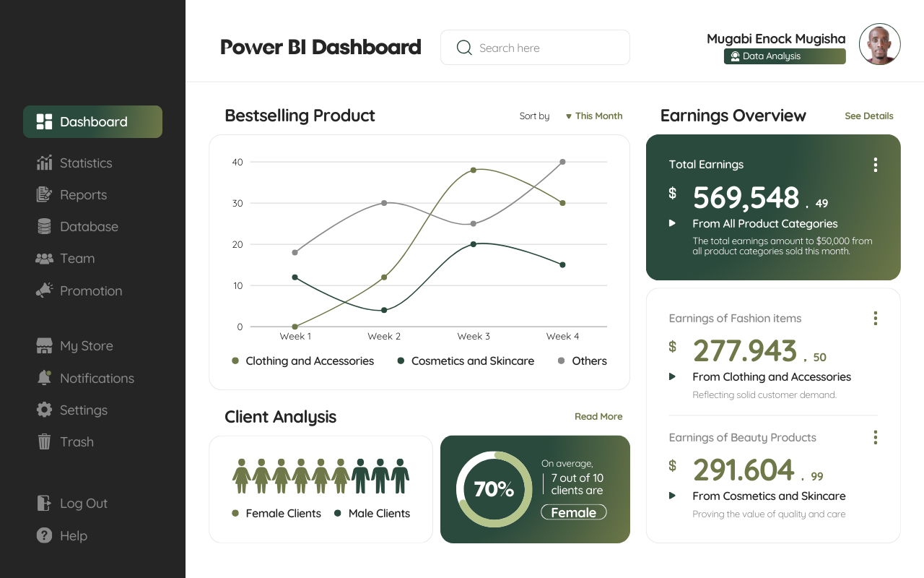Toggle Female Clients legend item
Viewport: 924px width, 578px height.
coord(276,513)
